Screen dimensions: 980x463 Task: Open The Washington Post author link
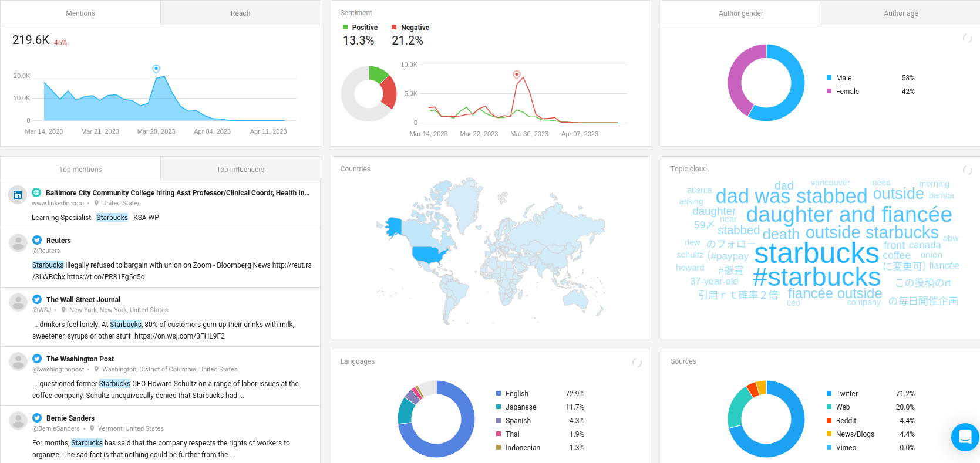[x=80, y=359]
